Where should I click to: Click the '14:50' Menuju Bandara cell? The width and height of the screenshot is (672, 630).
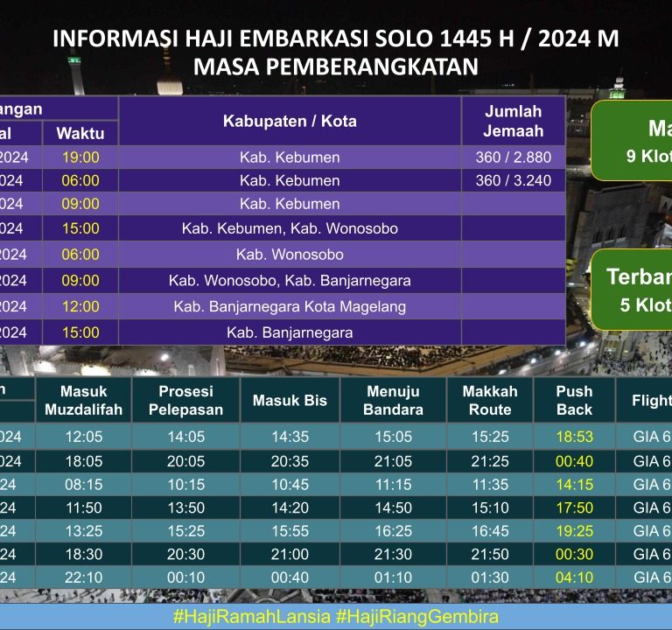coord(393,507)
